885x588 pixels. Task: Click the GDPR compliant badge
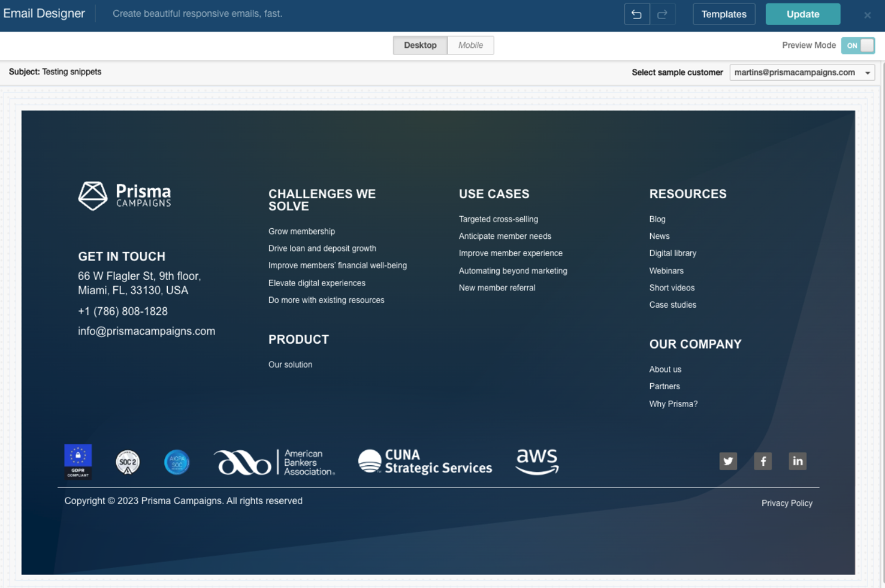(78, 462)
